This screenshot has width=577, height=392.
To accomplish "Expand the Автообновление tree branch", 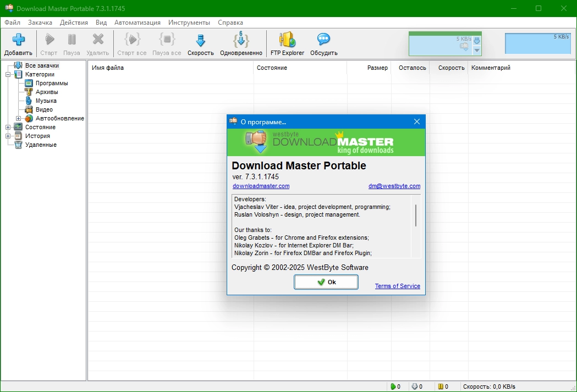I will [x=18, y=118].
